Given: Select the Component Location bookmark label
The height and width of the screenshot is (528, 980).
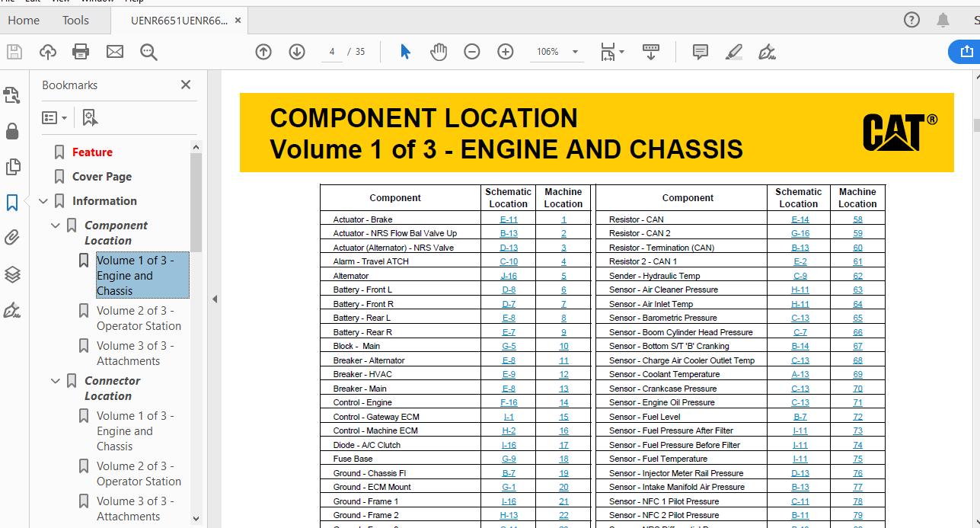Looking at the screenshot, I should click(x=116, y=233).
